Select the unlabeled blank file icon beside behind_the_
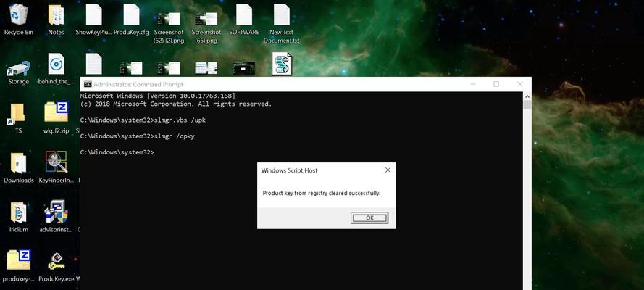 (93, 64)
